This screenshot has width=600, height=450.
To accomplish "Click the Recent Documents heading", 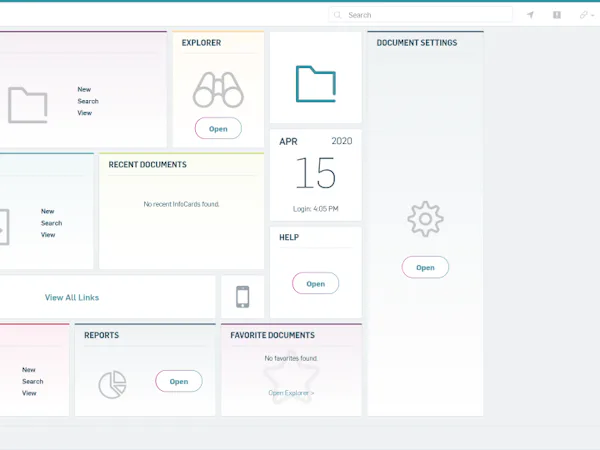I will (x=147, y=165).
